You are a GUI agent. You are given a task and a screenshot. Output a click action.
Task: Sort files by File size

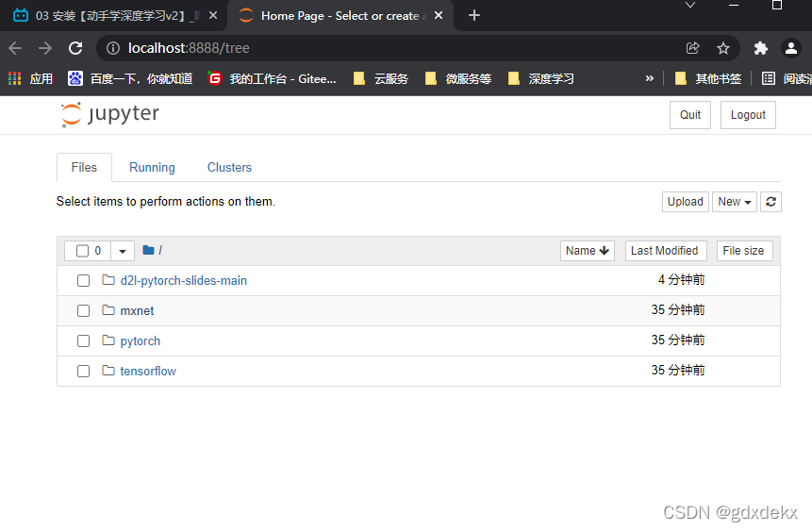pyautogui.click(x=744, y=251)
